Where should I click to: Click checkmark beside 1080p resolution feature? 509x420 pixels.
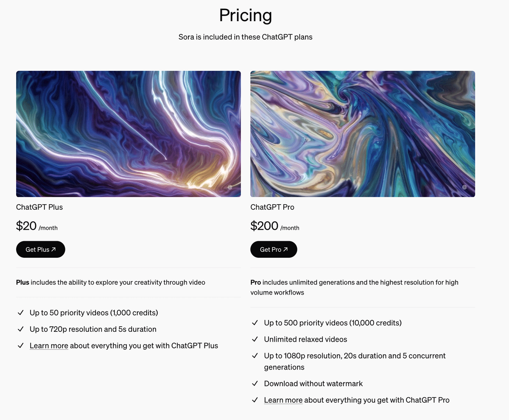click(255, 356)
